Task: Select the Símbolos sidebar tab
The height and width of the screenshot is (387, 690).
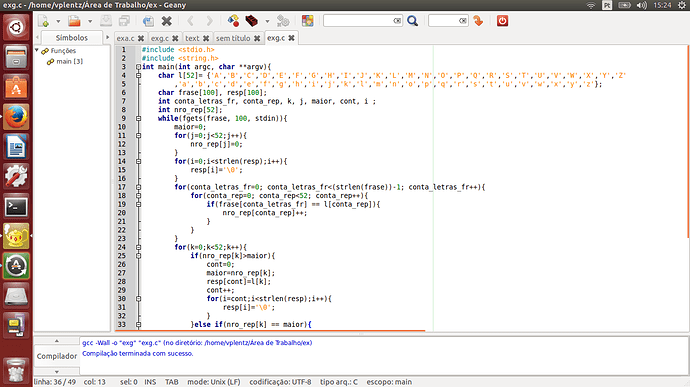Action: click(72, 38)
